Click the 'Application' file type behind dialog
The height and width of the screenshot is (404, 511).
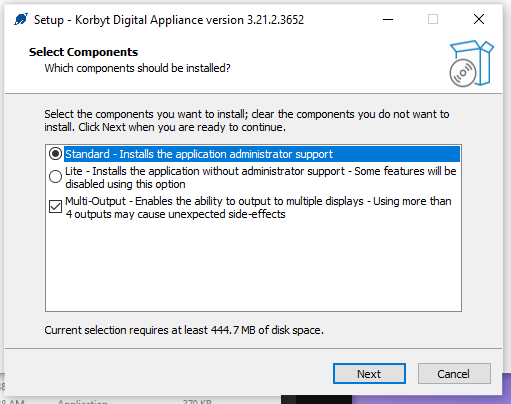(x=83, y=401)
